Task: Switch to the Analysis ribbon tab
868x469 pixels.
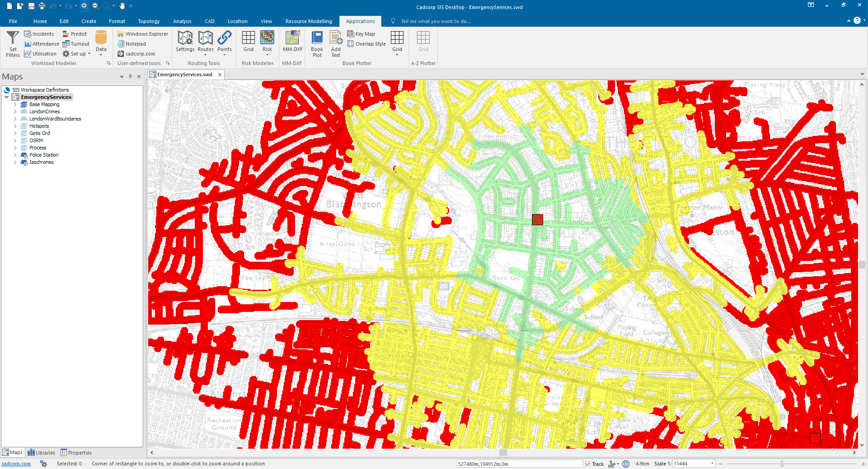Action: tap(182, 21)
